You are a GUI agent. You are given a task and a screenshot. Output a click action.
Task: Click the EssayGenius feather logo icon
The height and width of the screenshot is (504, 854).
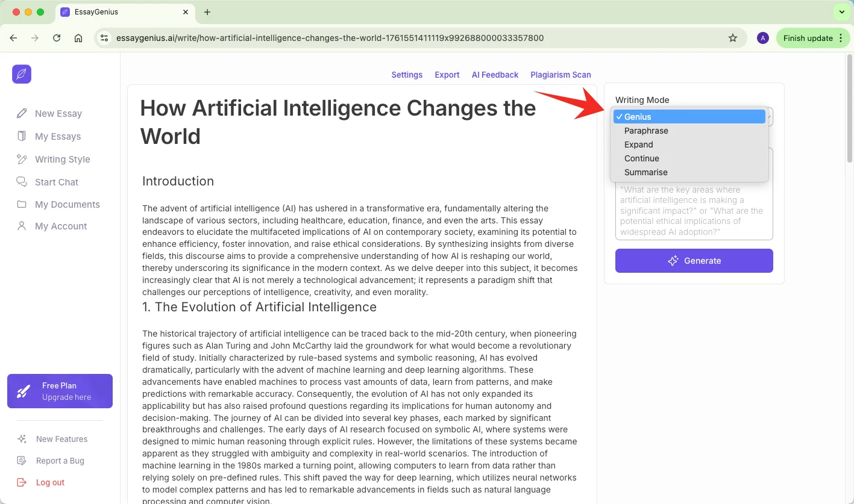[x=22, y=74]
